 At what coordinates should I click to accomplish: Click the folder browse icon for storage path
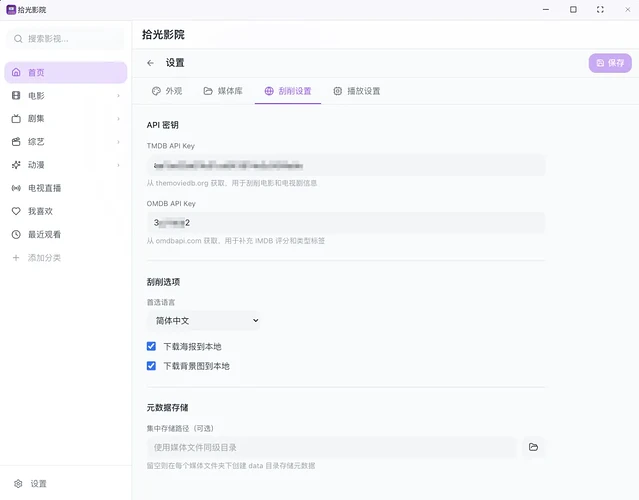point(533,447)
